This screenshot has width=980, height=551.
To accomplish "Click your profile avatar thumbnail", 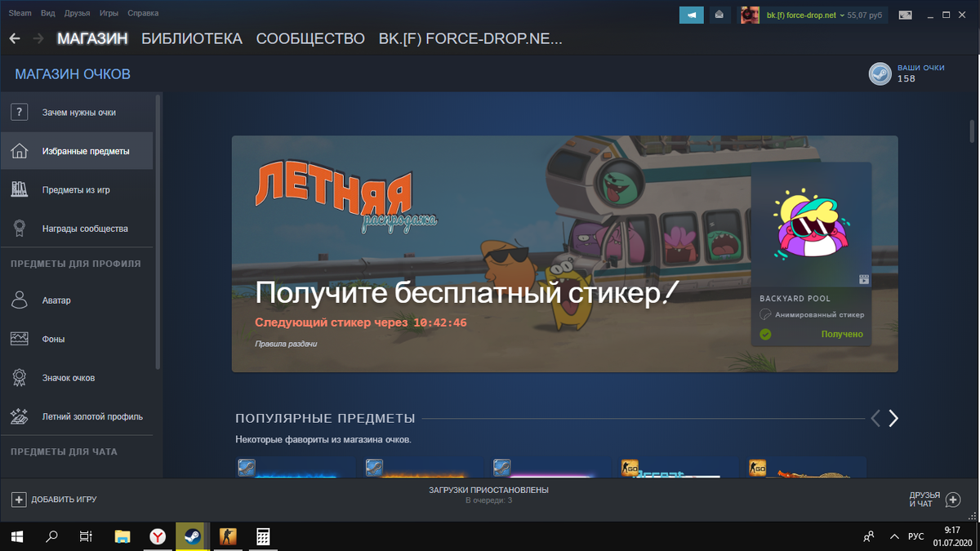I will (749, 14).
